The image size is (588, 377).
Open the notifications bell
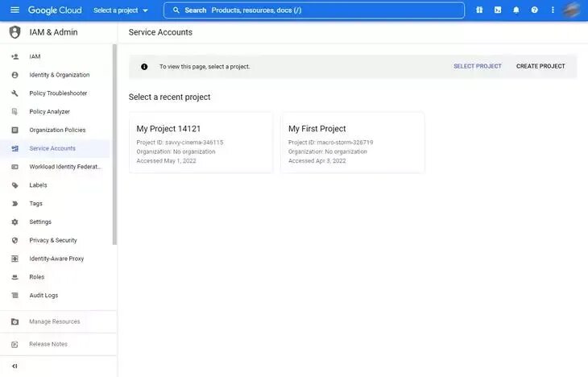(x=516, y=10)
